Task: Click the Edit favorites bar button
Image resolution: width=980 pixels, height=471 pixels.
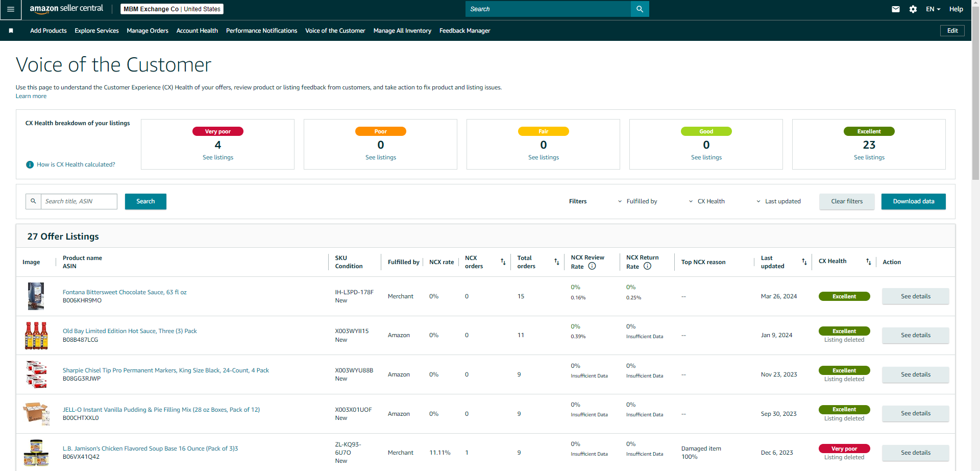Action: coord(952,31)
